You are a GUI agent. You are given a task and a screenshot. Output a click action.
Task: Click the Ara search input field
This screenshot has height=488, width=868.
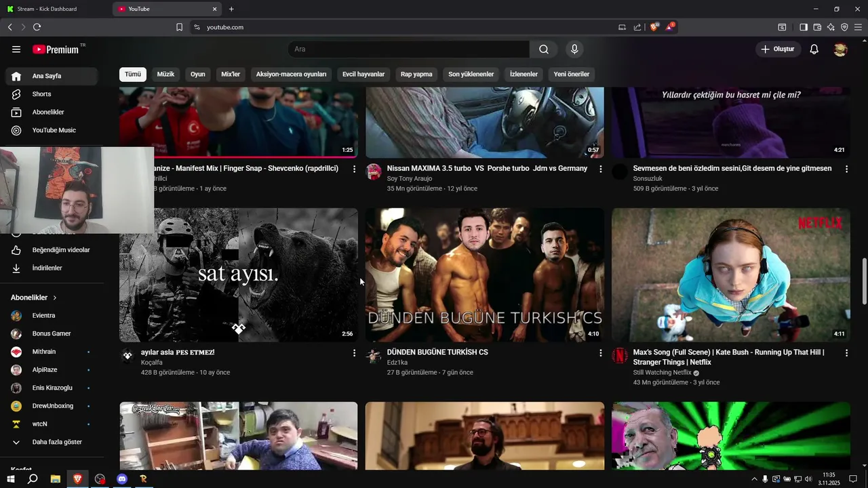pos(409,49)
